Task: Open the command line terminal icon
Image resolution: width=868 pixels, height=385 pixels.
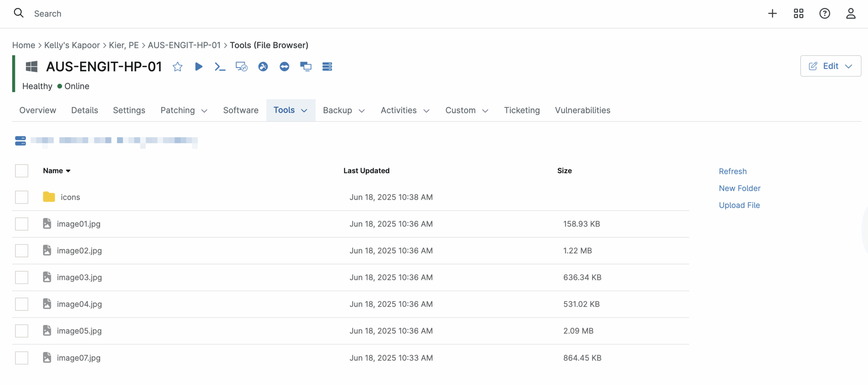Action: [x=220, y=66]
